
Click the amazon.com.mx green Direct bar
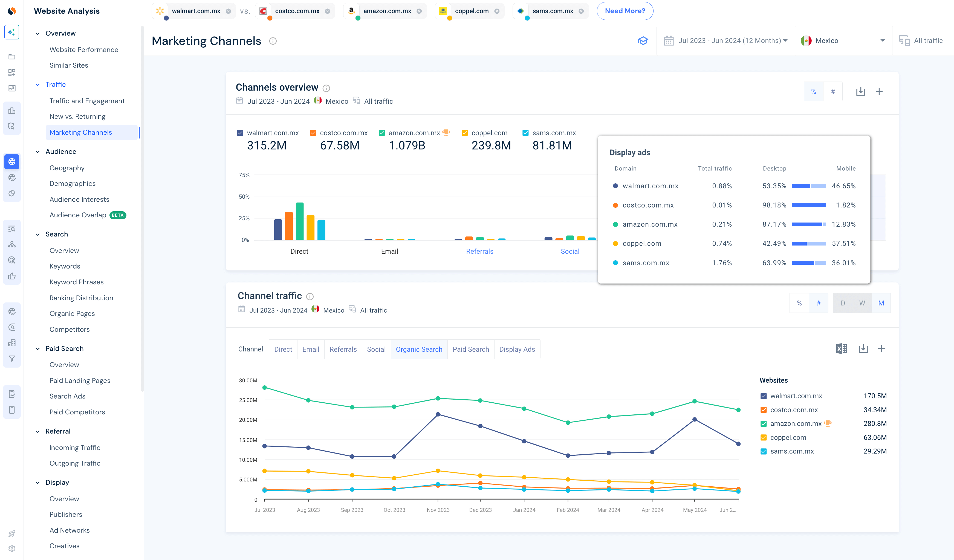coord(299,221)
